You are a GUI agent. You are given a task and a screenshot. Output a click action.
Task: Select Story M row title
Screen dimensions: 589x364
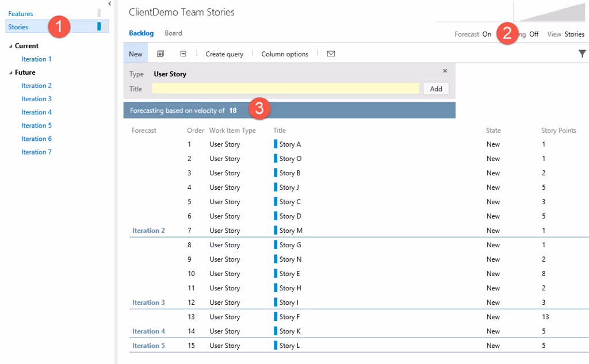290,230
